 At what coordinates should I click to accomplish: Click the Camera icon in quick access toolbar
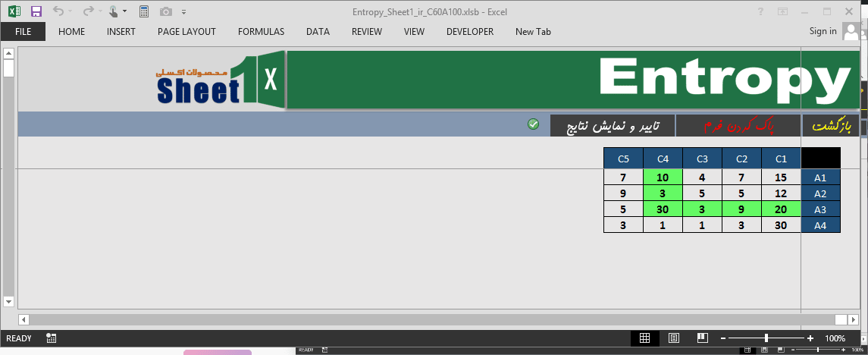[x=167, y=11]
